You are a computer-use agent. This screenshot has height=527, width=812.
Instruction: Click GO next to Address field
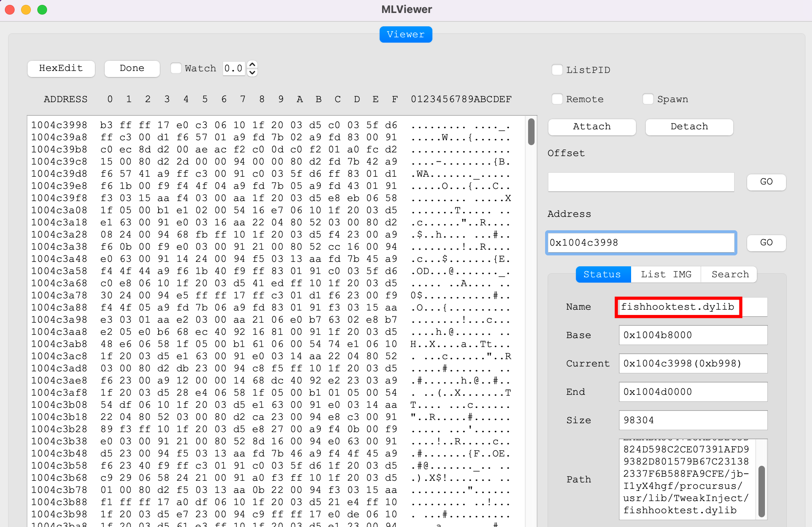click(x=766, y=242)
